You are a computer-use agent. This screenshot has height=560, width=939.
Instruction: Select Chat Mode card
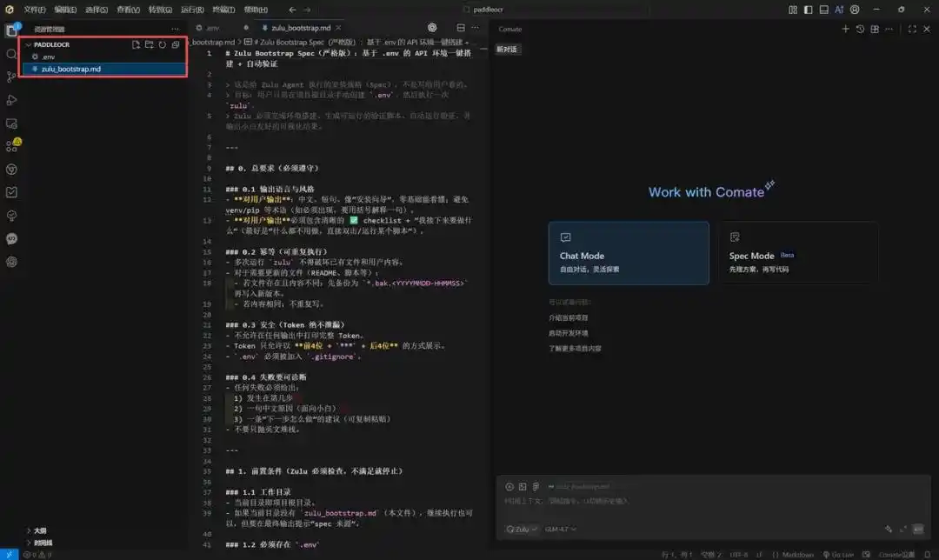pyautogui.click(x=629, y=253)
